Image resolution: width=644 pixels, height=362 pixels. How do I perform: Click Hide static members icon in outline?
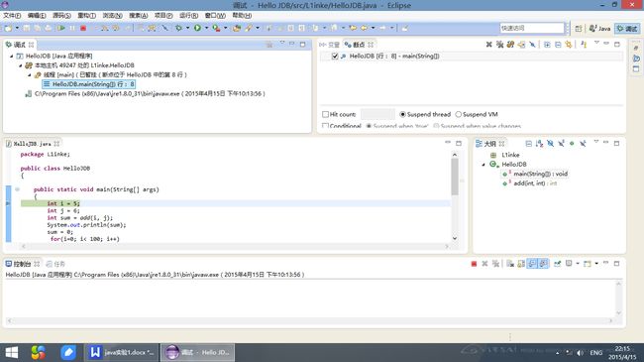561,144
